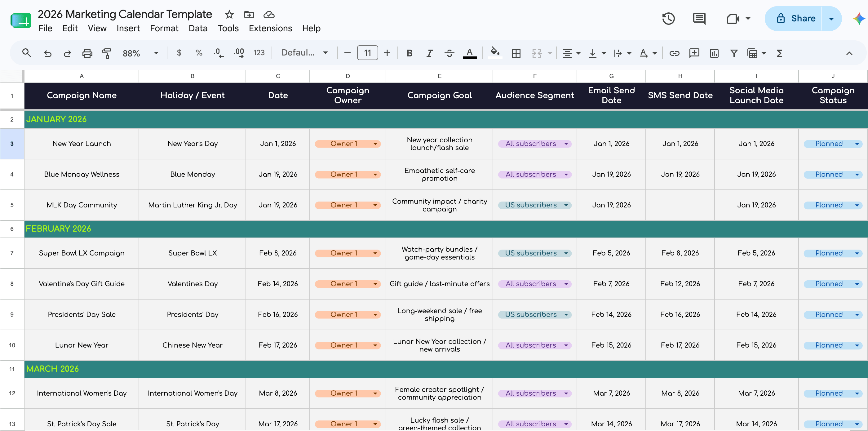Format as currency
868x431 pixels.
179,53
